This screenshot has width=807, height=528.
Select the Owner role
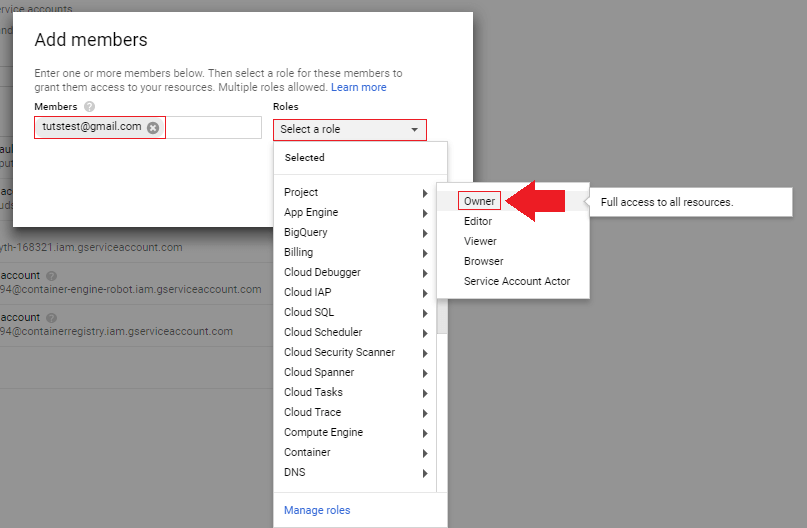[x=479, y=201]
